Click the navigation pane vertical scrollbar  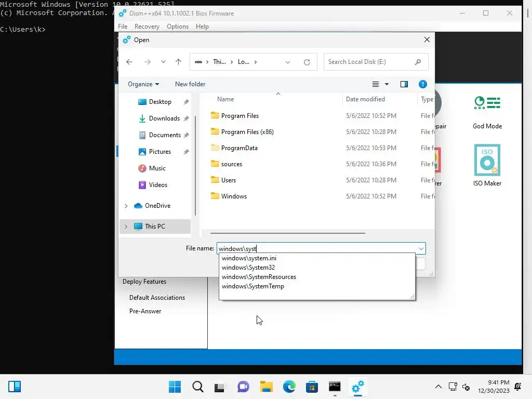pyautogui.click(x=195, y=165)
